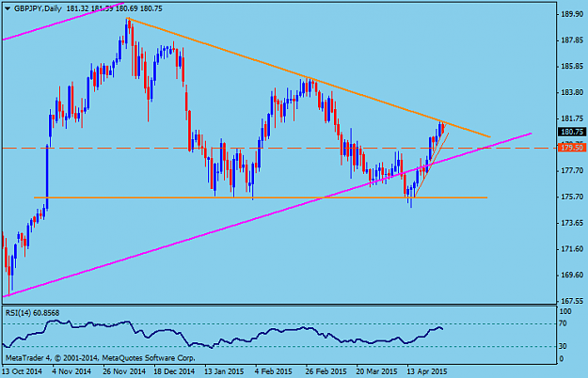Select the 4 Nov 2014 date label

72,371
